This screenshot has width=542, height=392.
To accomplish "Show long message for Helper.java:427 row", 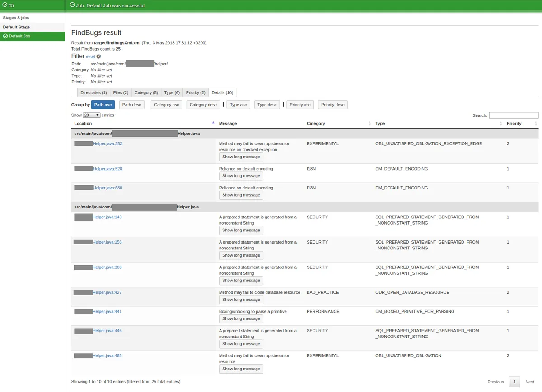I will click(241, 300).
